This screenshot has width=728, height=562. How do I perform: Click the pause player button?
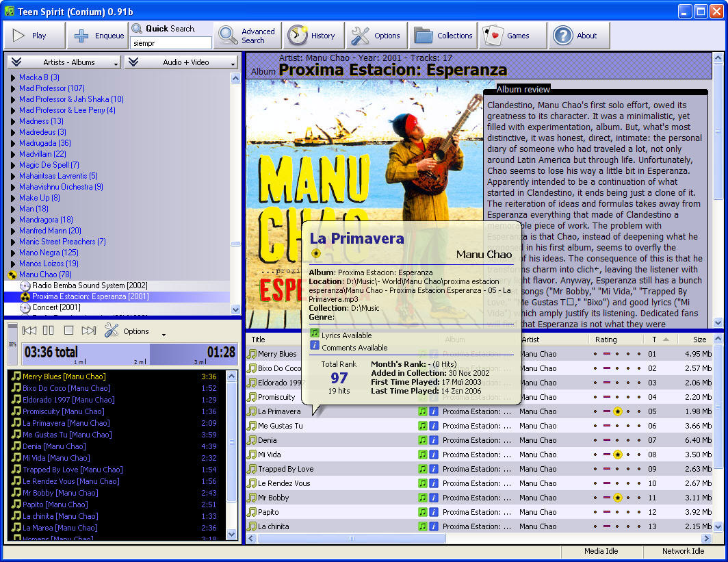49,331
